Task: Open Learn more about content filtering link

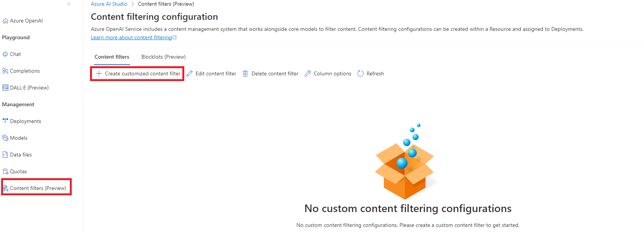Action: pyautogui.click(x=134, y=37)
